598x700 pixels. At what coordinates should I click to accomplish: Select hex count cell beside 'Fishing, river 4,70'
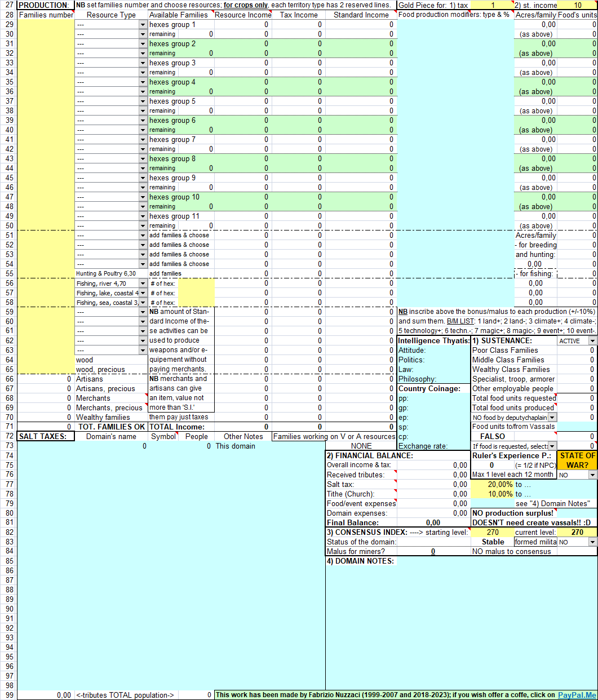[x=196, y=283]
